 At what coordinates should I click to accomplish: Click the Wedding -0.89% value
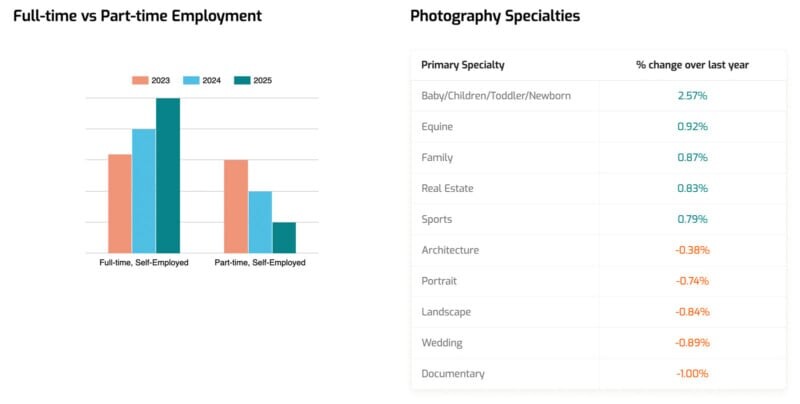point(692,342)
